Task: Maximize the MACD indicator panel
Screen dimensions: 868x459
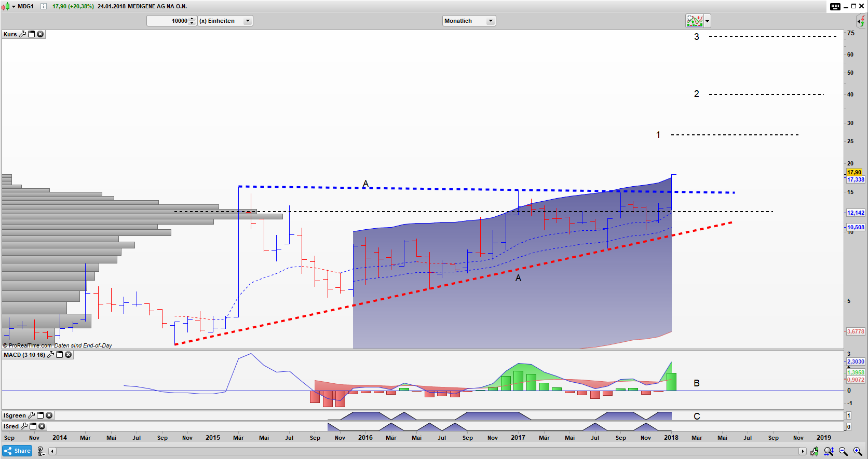Action: (59, 355)
